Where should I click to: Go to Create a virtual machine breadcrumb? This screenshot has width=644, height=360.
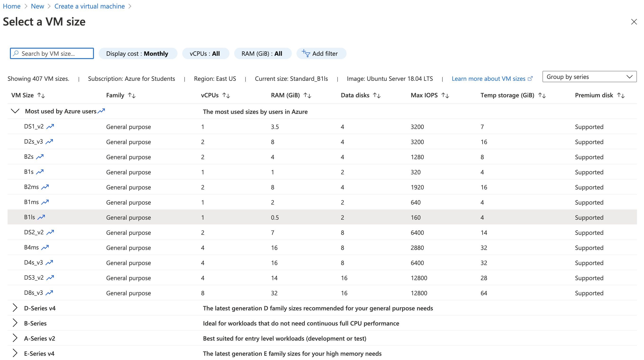[x=89, y=6]
